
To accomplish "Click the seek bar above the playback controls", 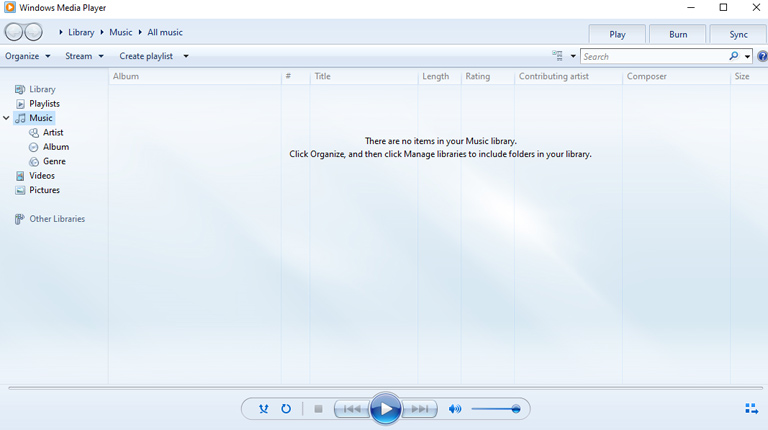I will click(x=385, y=388).
